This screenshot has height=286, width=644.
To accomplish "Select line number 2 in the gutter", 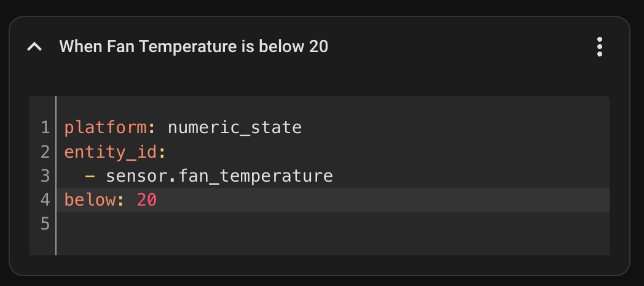I will coord(45,152).
